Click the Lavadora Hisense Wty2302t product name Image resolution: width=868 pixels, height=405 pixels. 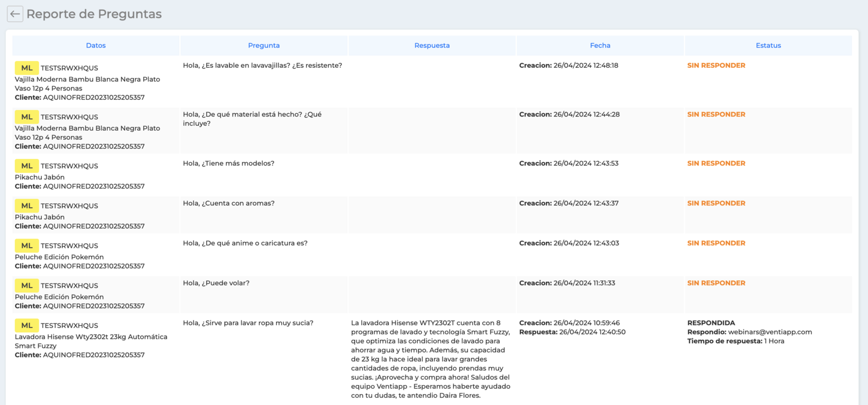91,341
